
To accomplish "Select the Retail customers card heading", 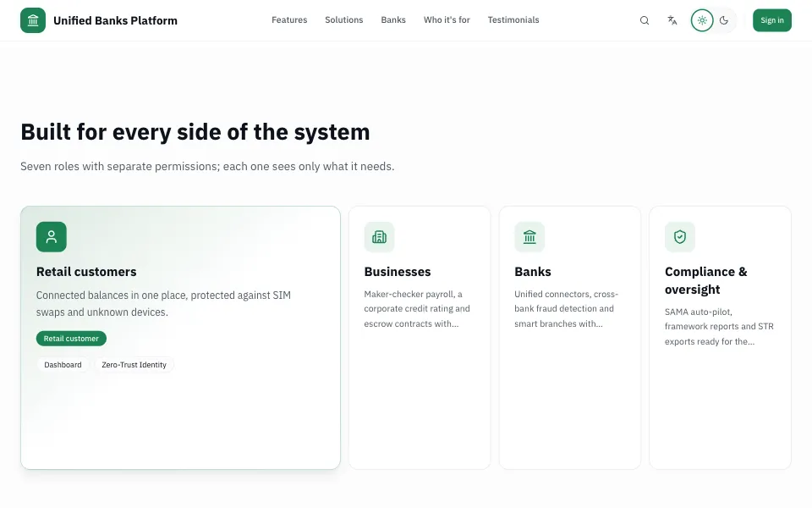I will pyautogui.click(x=86, y=272).
